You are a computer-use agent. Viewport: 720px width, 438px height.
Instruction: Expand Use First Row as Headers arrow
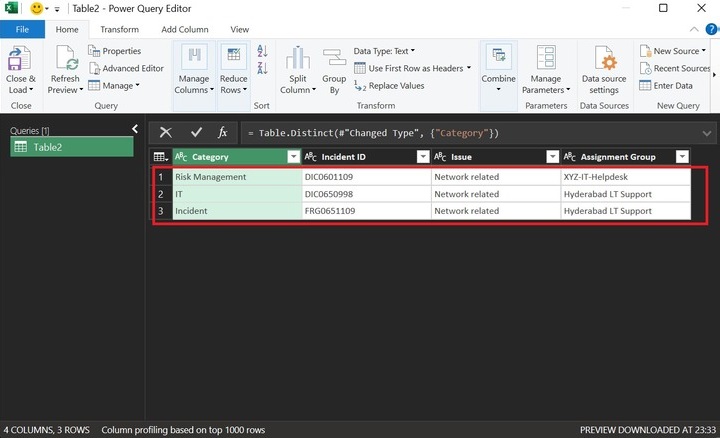click(469, 68)
